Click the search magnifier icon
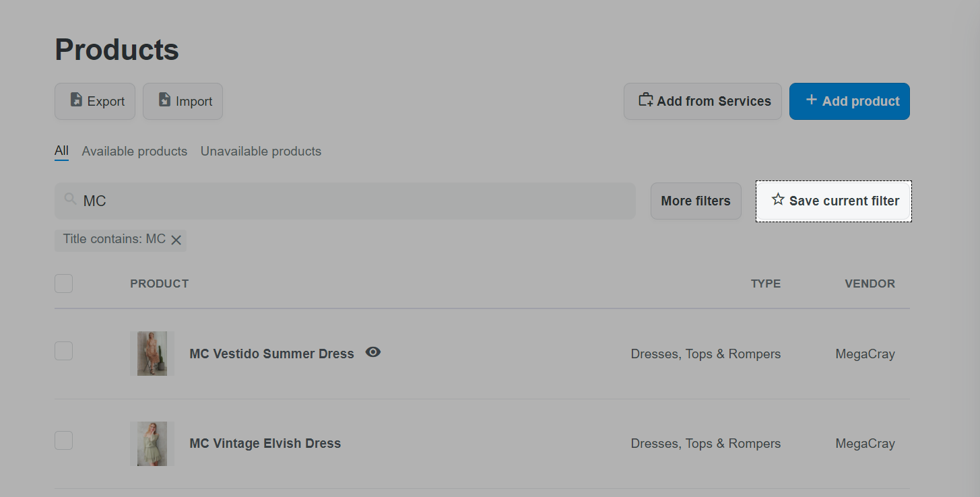 click(70, 199)
